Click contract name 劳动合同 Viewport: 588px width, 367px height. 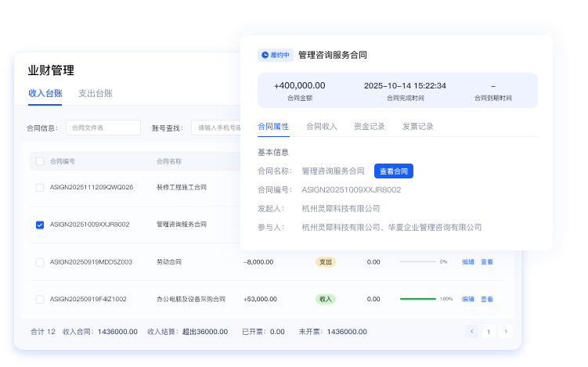pyautogui.click(x=169, y=262)
